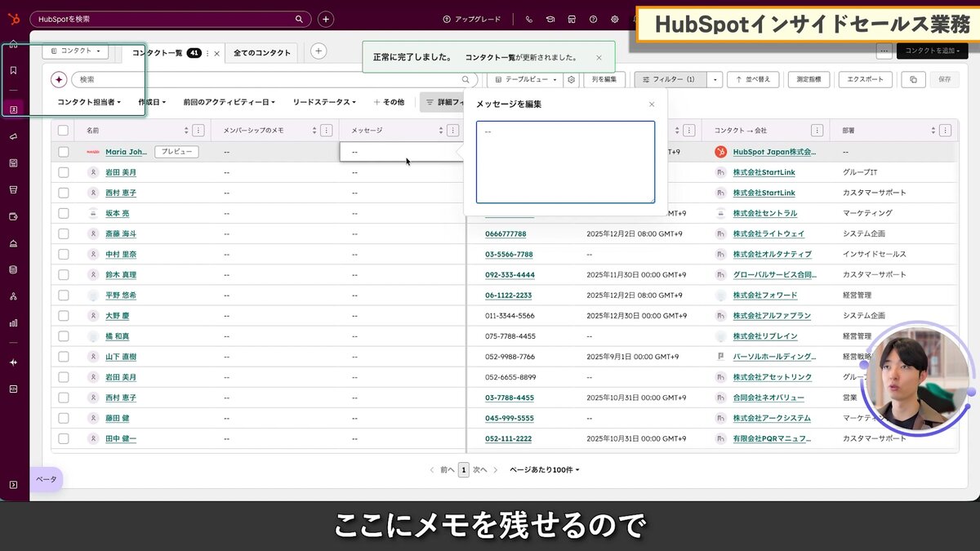Check the select-all checkbox in the table header
This screenshot has width=980, height=551.
pyautogui.click(x=63, y=129)
